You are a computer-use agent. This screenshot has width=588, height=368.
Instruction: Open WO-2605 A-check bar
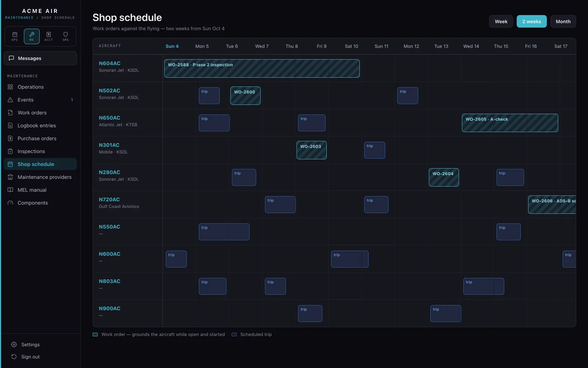tap(510, 123)
